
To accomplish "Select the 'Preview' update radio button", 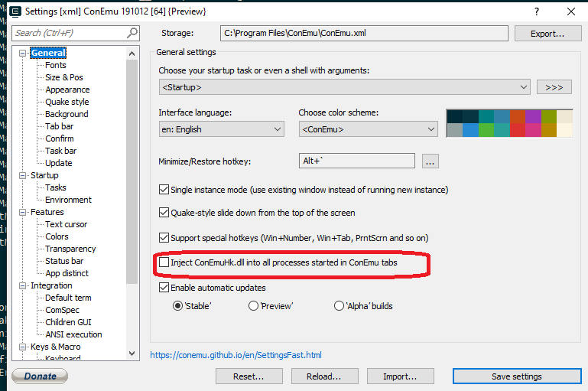I will (254, 306).
